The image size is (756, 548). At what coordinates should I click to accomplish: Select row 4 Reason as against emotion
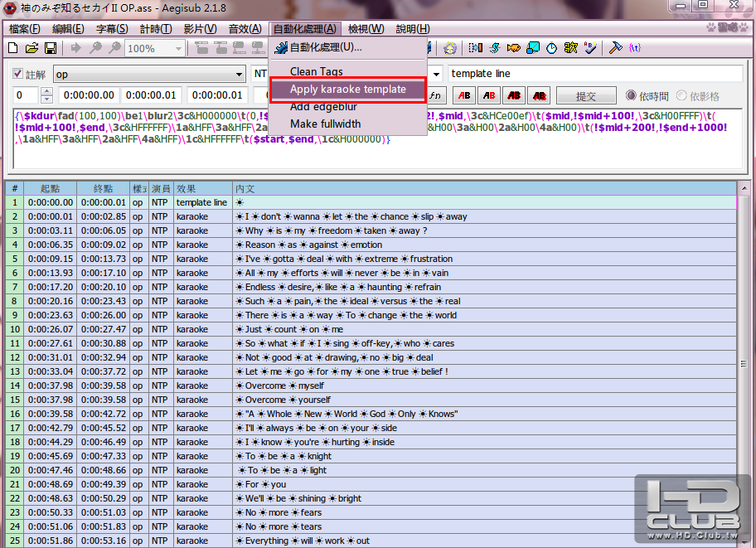point(371,245)
